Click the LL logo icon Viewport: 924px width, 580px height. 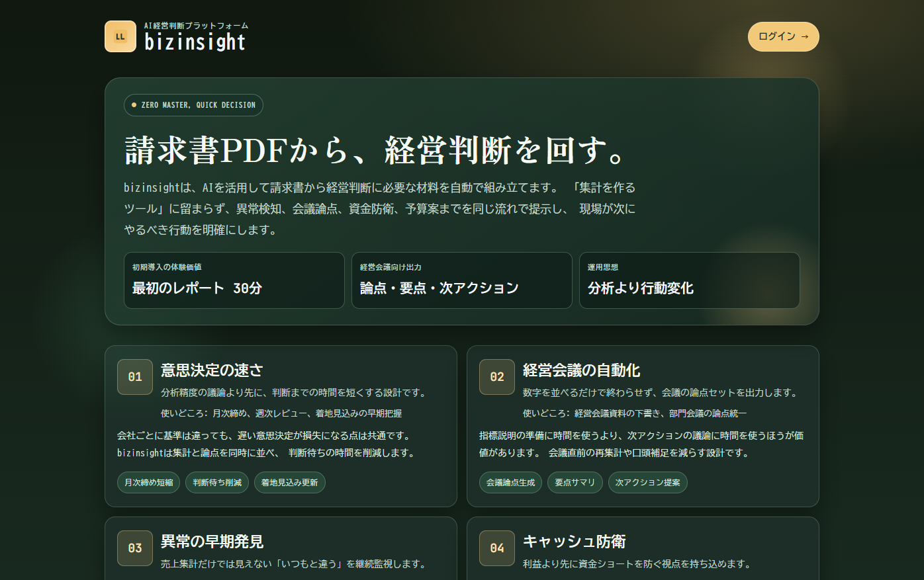pos(120,36)
